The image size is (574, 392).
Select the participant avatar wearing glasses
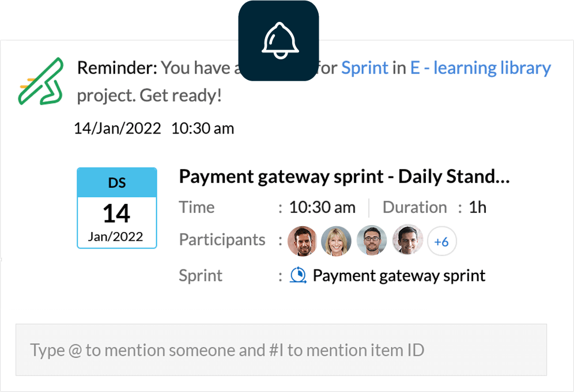coord(372,240)
